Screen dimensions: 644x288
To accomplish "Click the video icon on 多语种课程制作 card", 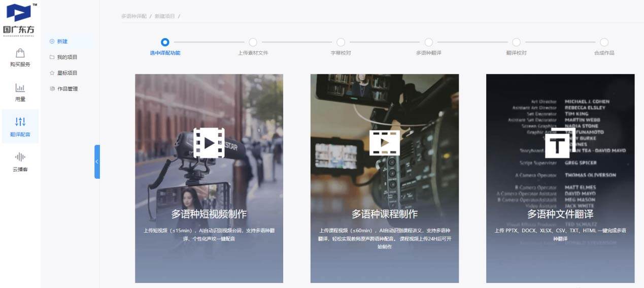I will (384, 143).
